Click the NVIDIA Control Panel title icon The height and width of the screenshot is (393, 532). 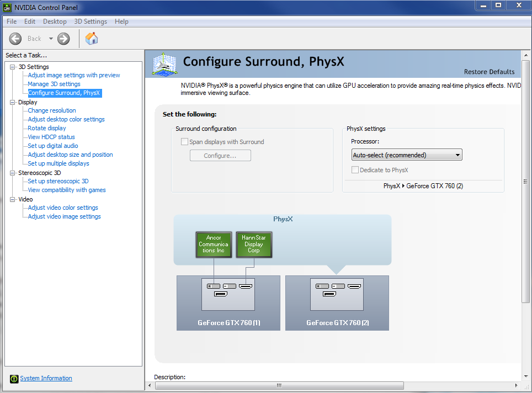click(x=7, y=7)
